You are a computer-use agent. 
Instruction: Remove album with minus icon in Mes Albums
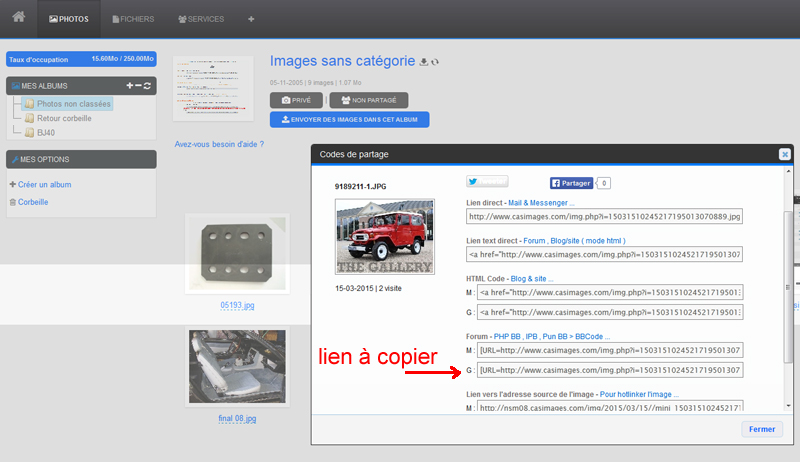(138, 86)
